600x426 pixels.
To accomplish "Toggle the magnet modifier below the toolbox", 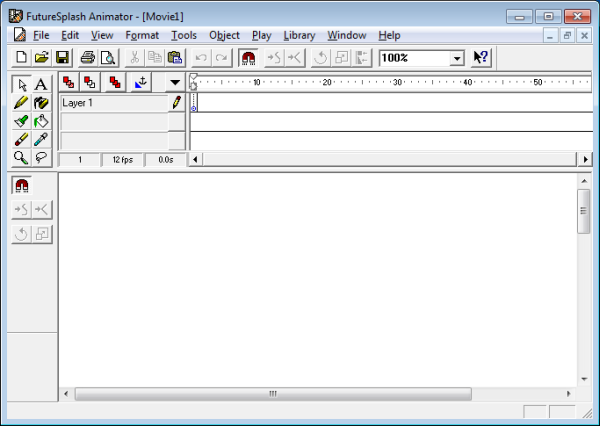I will pos(21,185).
